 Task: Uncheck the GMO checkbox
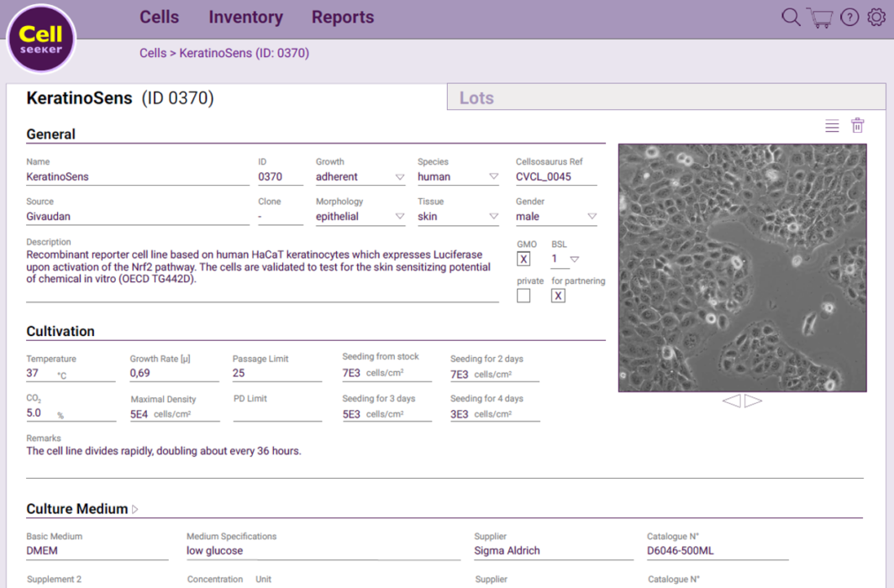click(x=523, y=259)
